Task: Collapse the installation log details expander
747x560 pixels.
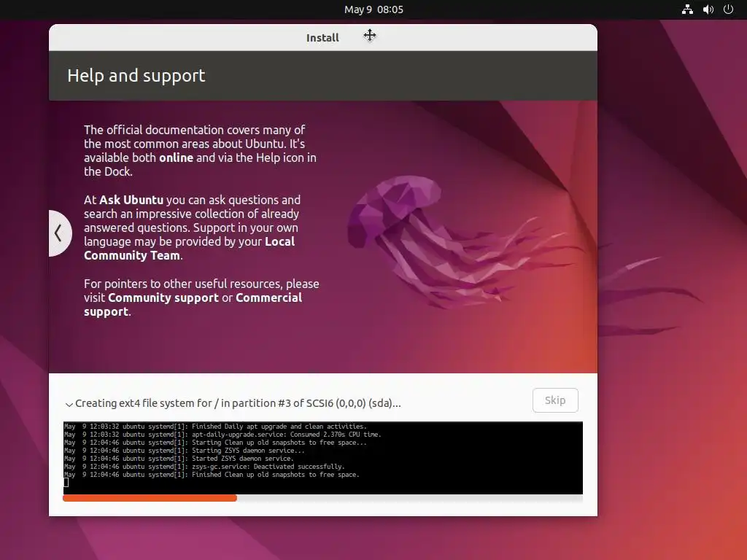Action: pos(69,404)
